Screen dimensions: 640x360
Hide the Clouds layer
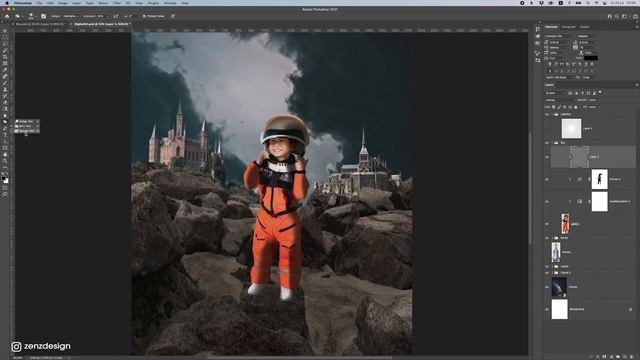click(547, 287)
